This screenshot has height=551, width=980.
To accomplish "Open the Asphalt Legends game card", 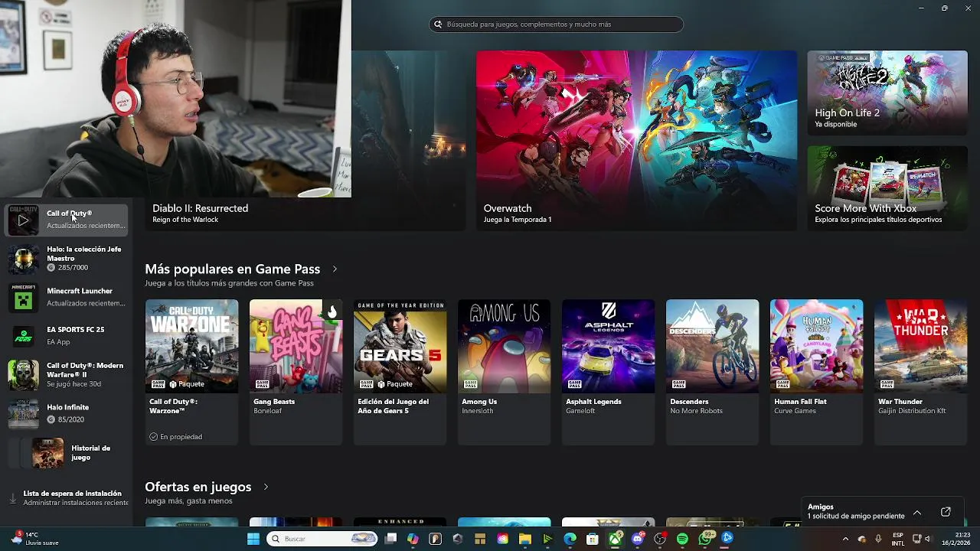I will tap(608, 372).
